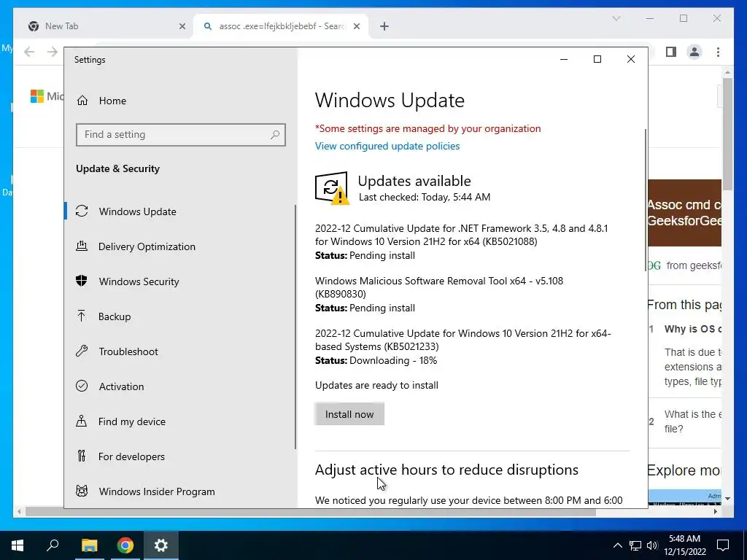Image resolution: width=747 pixels, height=560 pixels.
Task: Click the Troubleshoot wrench icon
Action: (82, 351)
